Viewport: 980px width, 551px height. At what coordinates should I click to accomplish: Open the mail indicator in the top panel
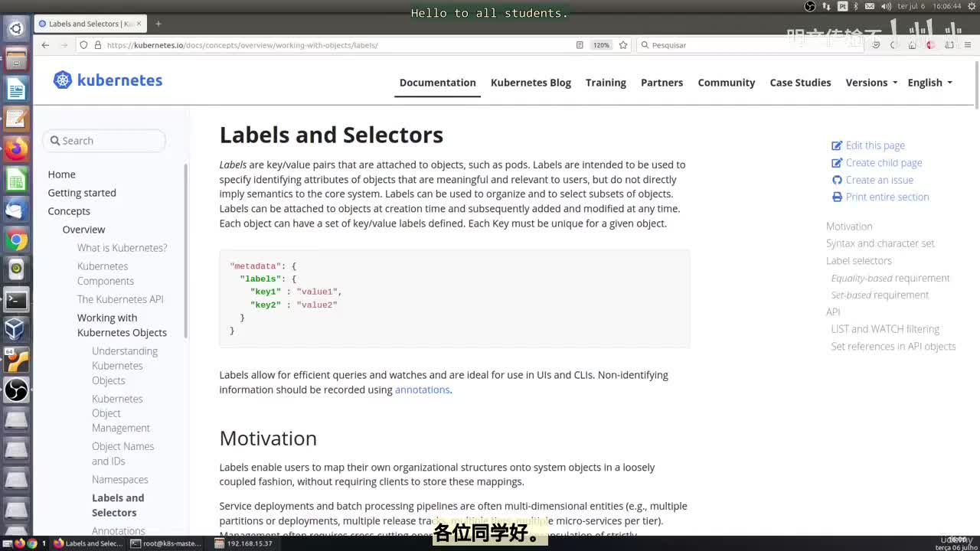point(871,6)
